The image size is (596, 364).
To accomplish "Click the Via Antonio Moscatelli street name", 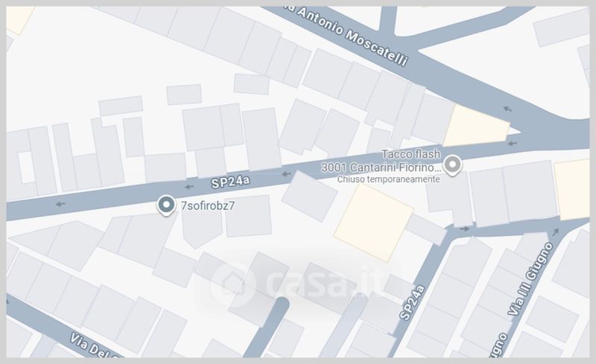I will [x=348, y=34].
